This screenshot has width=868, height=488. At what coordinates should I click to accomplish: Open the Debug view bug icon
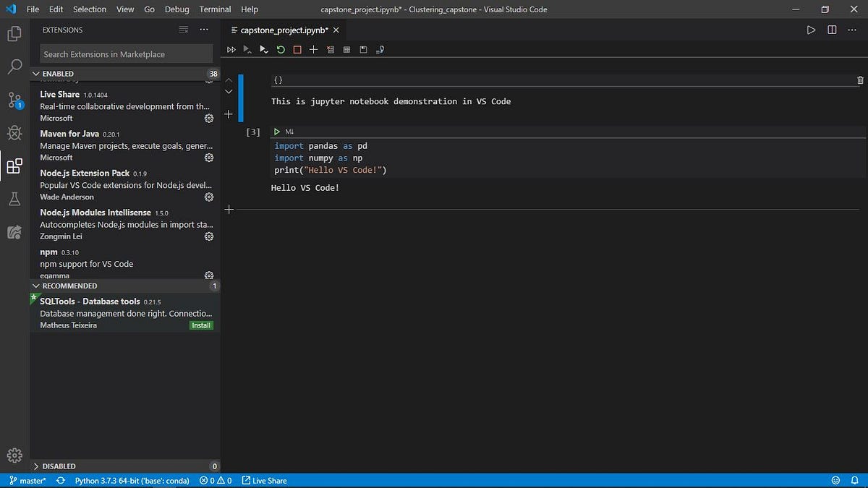click(x=14, y=133)
